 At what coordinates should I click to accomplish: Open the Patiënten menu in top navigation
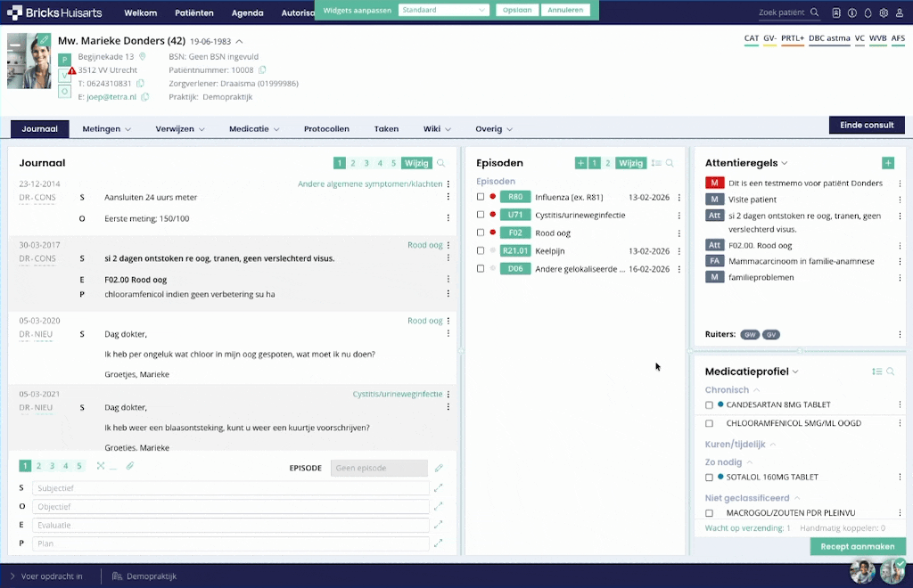(x=193, y=13)
